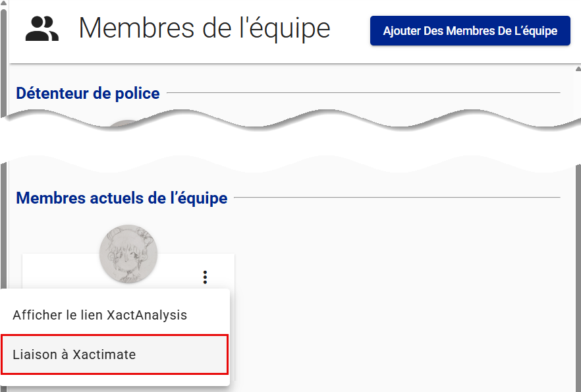The width and height of the screenshot is (581, 392).
Task: Click the 'Membres actuels de l'équipe' heading
Action: point(122,198)
